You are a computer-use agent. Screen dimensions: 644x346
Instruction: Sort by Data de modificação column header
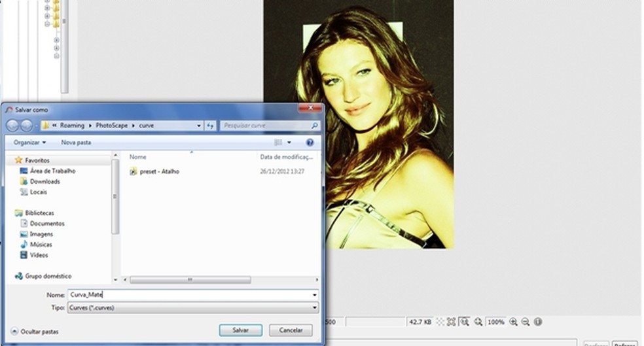coord(286,157)
